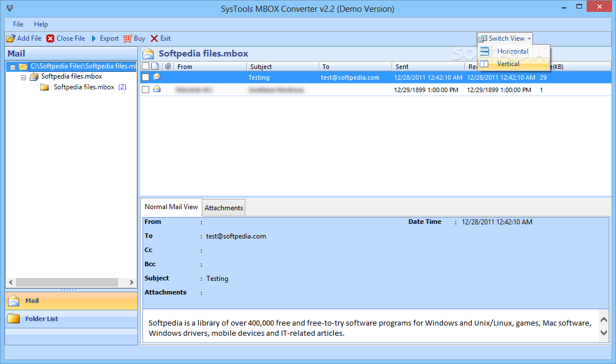The height and width of the screenshot is (364, 616).
Task: Click the envelope icon beside Softpedia files.mbox heading
Action: (148, 54)
